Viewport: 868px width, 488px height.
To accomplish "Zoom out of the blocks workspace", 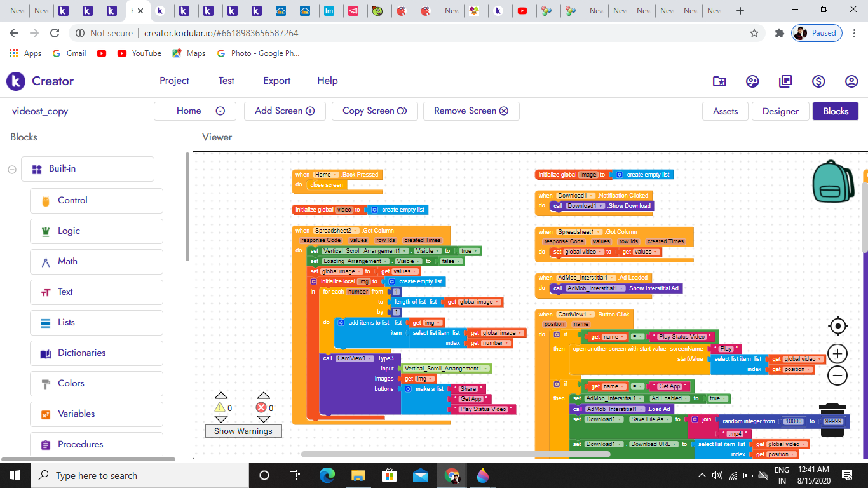I will click(x=837, y=376).
